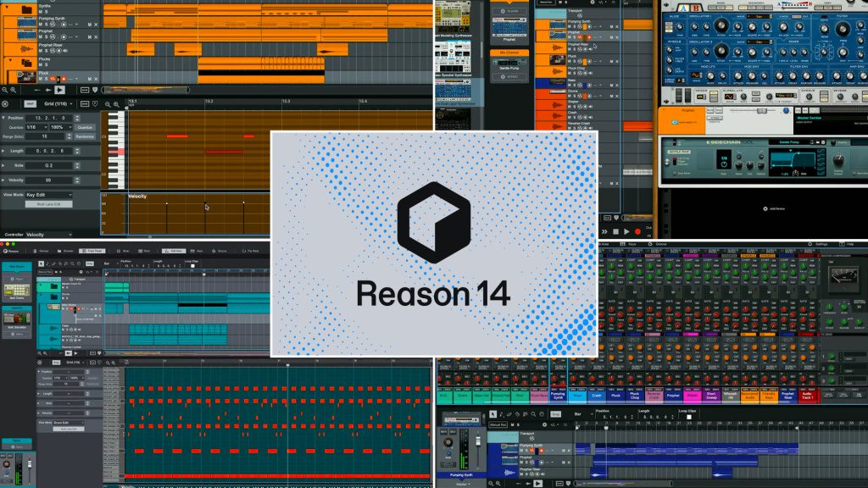Click Manual Rec button in blue window

498,424
